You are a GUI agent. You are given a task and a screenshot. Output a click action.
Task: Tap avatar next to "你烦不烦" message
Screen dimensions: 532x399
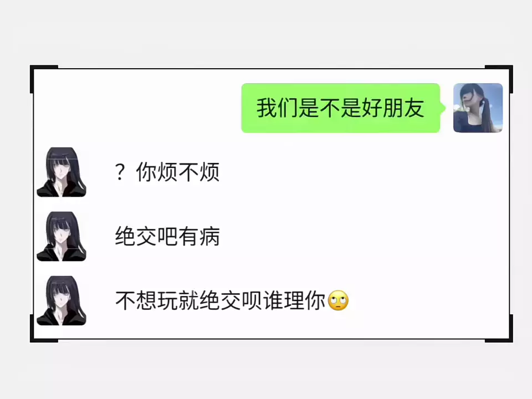[x=62, y=172]
